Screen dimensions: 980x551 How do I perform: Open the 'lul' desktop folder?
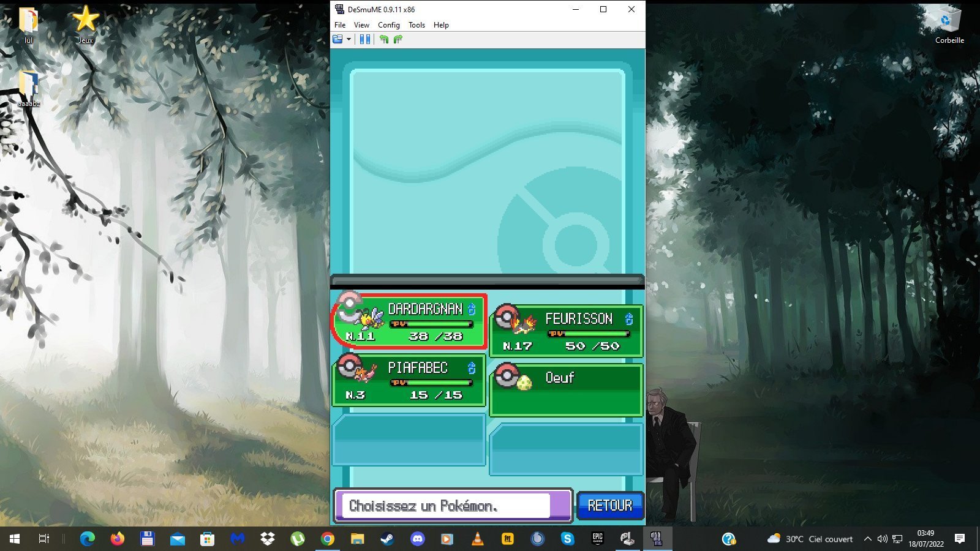pyautogui.click(x=28, y=26)
